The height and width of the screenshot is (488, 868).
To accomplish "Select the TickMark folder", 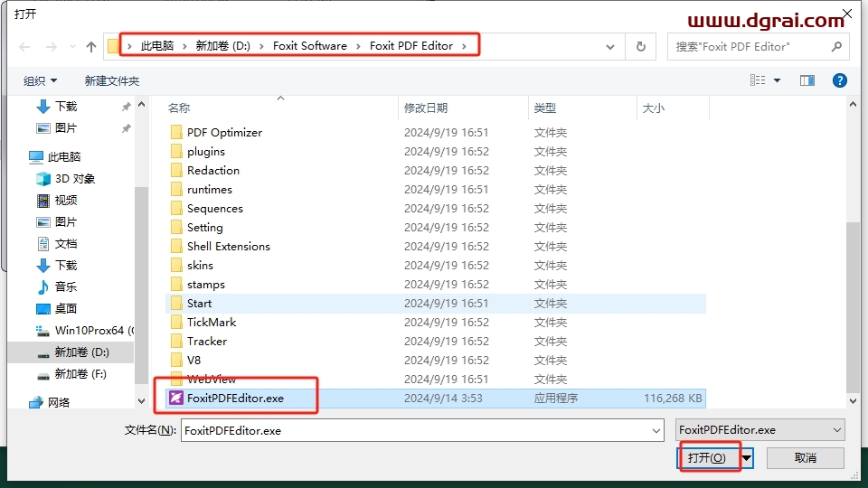I will pyautogui.click(x=212, y=322).
